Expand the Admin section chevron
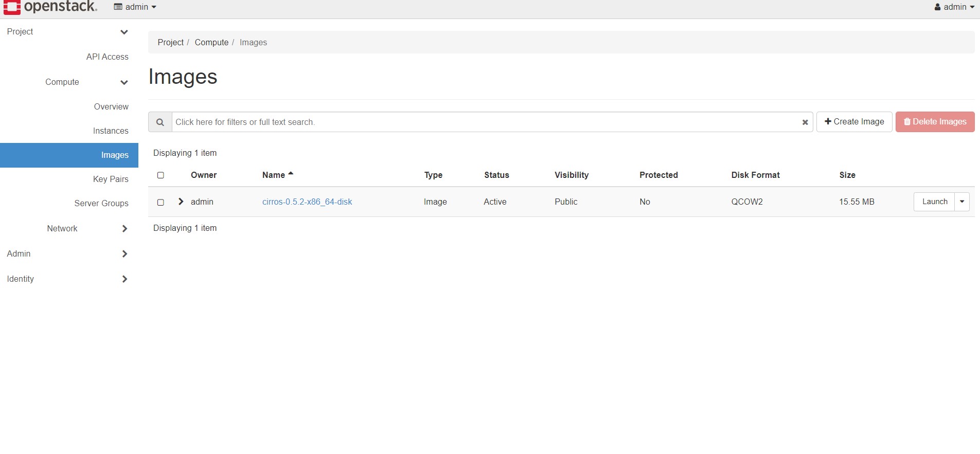Viewport: 980px width, 454px height. [x=124, y=254]
